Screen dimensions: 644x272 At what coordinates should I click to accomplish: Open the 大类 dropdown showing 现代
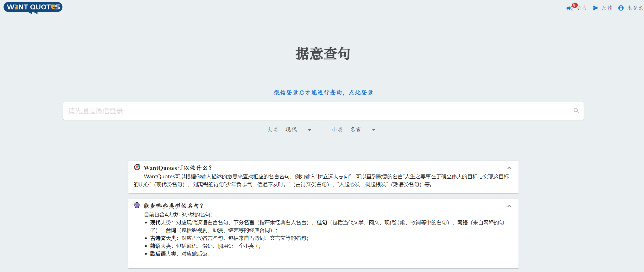298,130
